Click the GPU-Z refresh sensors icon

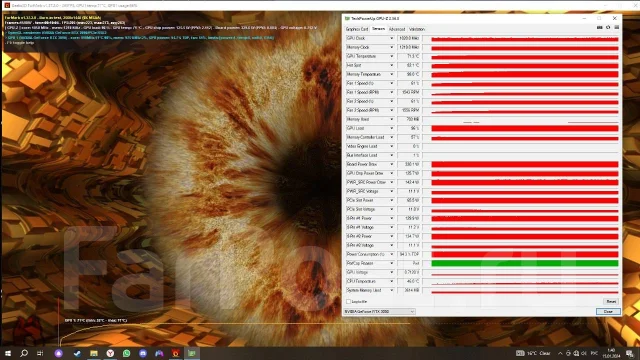608,27
